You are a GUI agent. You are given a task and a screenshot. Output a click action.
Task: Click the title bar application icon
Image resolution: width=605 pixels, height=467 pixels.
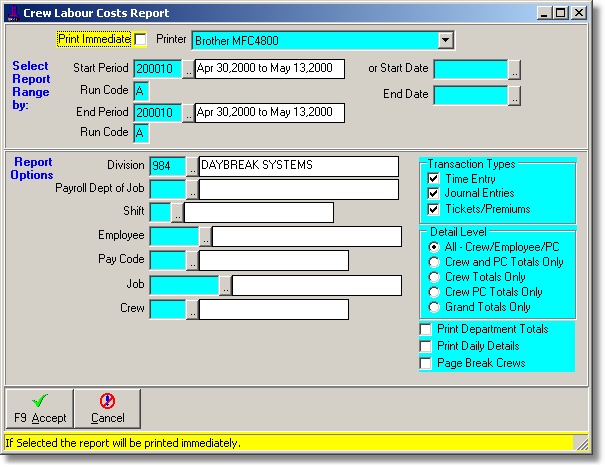[x=13, y=13]
